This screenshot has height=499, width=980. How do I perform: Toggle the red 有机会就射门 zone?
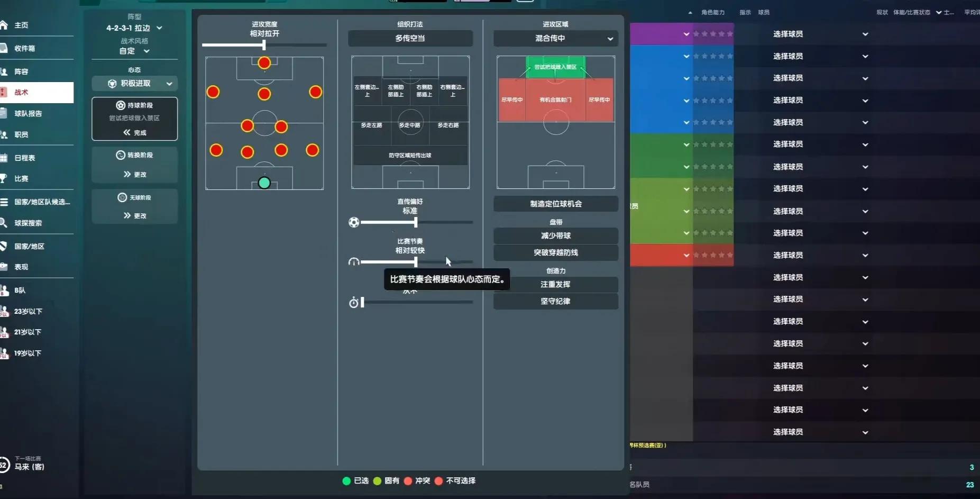(x=556, y=100)
